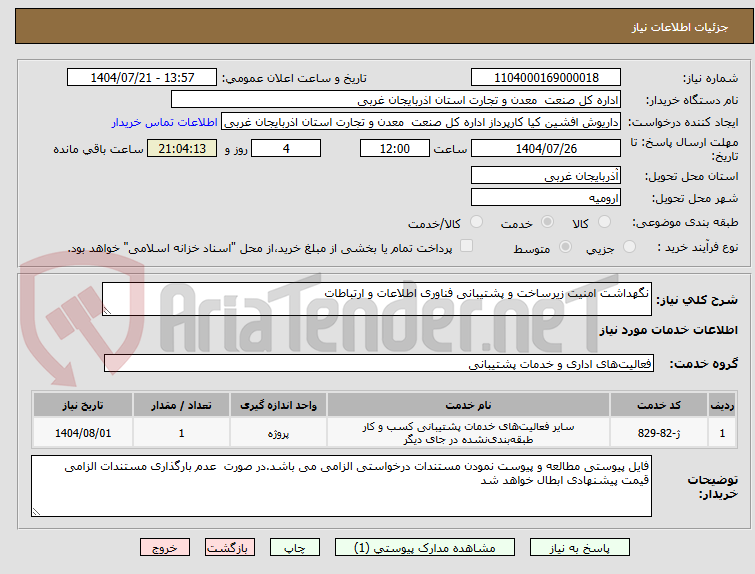
Task: Click the واحد اندازه گیری column header
Action: pos(278,405)
